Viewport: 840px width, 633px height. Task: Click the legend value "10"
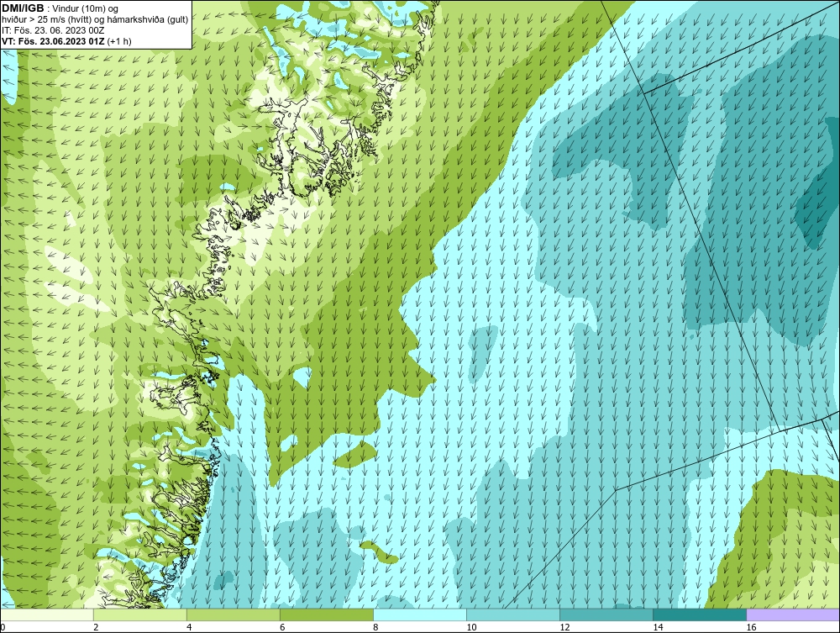471,628
